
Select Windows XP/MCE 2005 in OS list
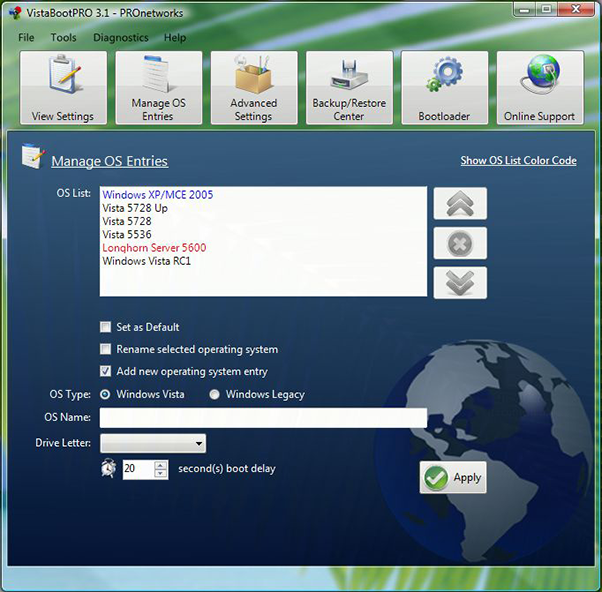click(157, 195)
